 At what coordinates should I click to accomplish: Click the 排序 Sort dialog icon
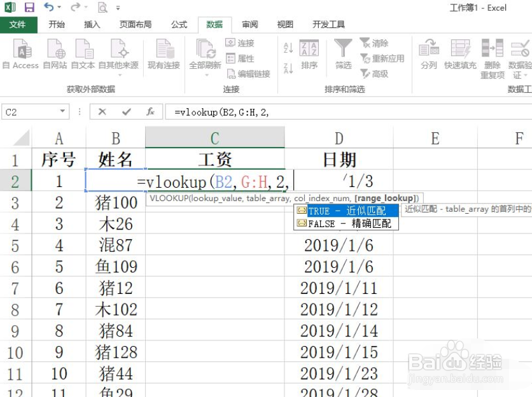coord(309,54)
